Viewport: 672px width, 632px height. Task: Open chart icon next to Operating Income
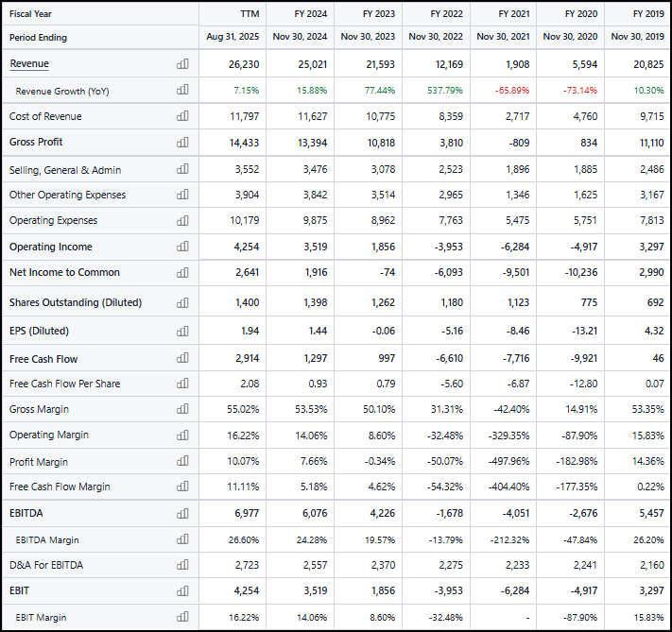(x=182, y=248)
